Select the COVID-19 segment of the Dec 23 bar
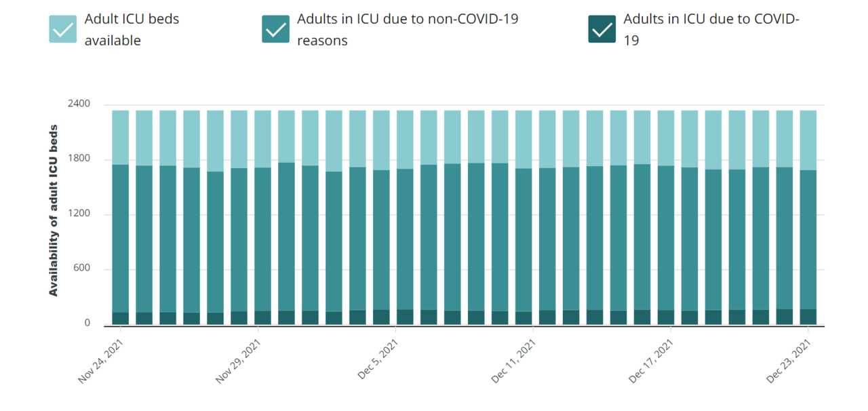The height and width of the screenshot is (411, 868). (x=808, y=317)
